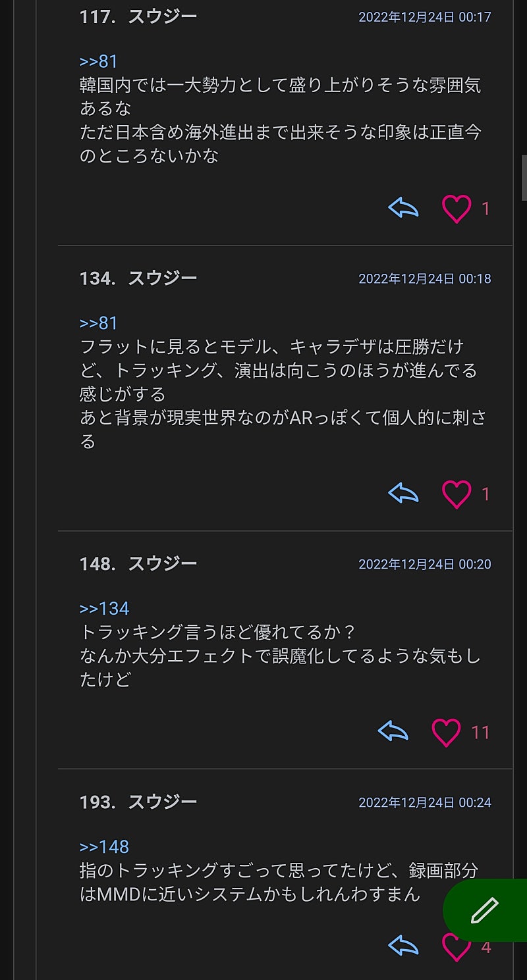Viewport: 527px width, 980px height.
Task: Follow the >>134 reply anchor link
Action: point(104,608)
